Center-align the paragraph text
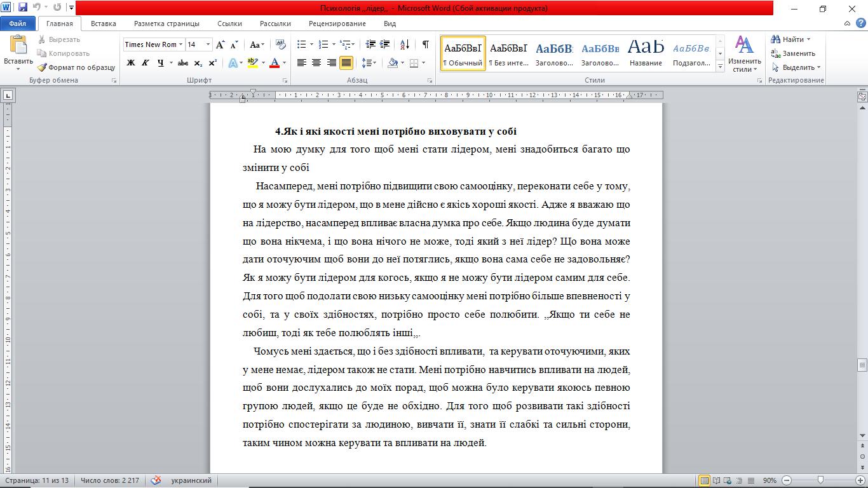This screenshot has height=488, width=868. [316, 63]
